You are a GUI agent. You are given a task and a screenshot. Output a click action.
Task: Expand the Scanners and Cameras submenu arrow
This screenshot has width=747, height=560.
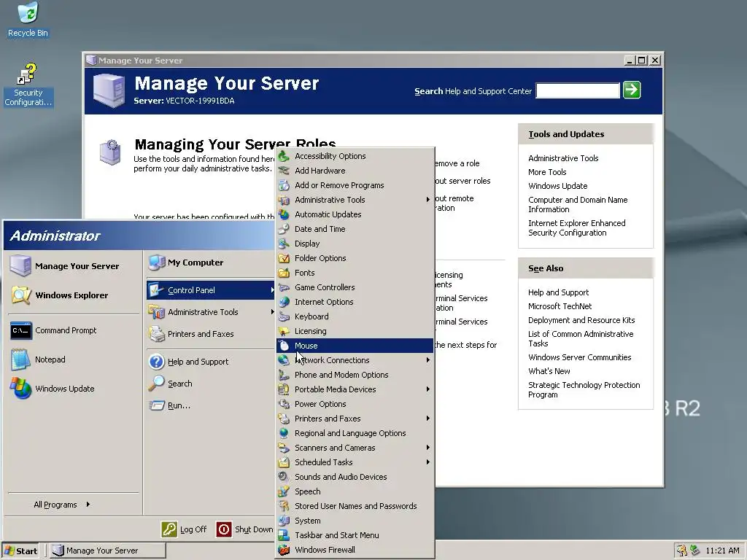click(x=427, y=448)
